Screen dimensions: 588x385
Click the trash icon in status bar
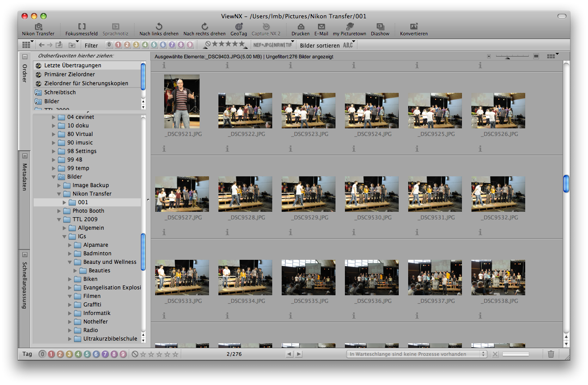tap(551, 354)
